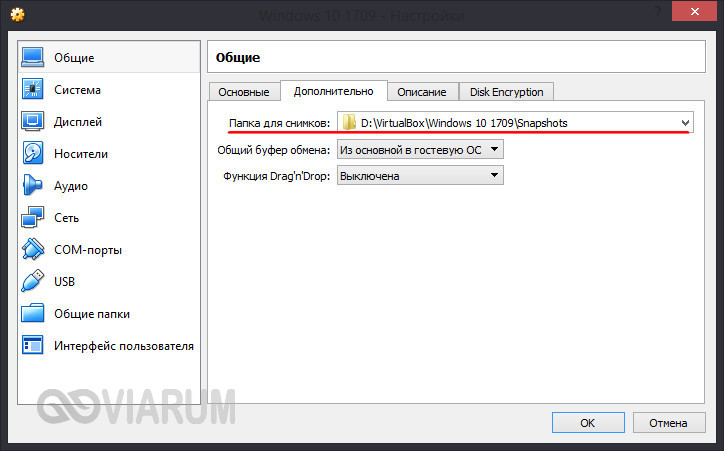The width and height of the screenshot is (724, 451).
Task: Click the Общие папки folder icon
Action: tap(32, 313)
